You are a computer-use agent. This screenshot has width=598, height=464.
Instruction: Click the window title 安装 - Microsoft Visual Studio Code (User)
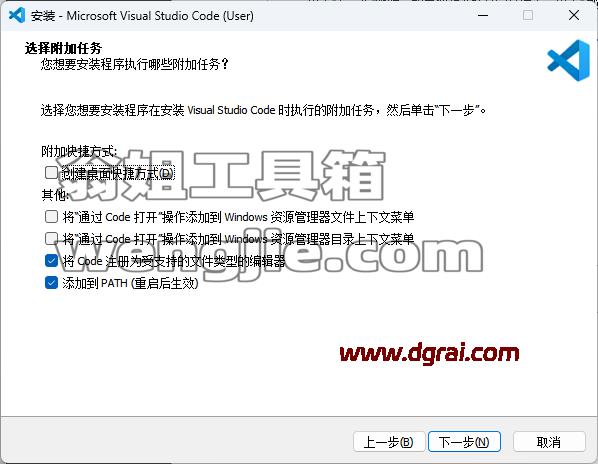142,16
